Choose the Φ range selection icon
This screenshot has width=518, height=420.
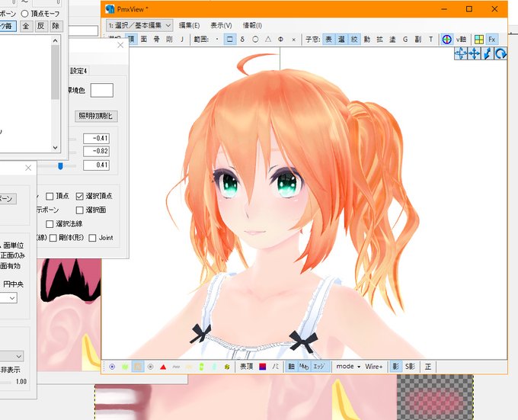280,40
